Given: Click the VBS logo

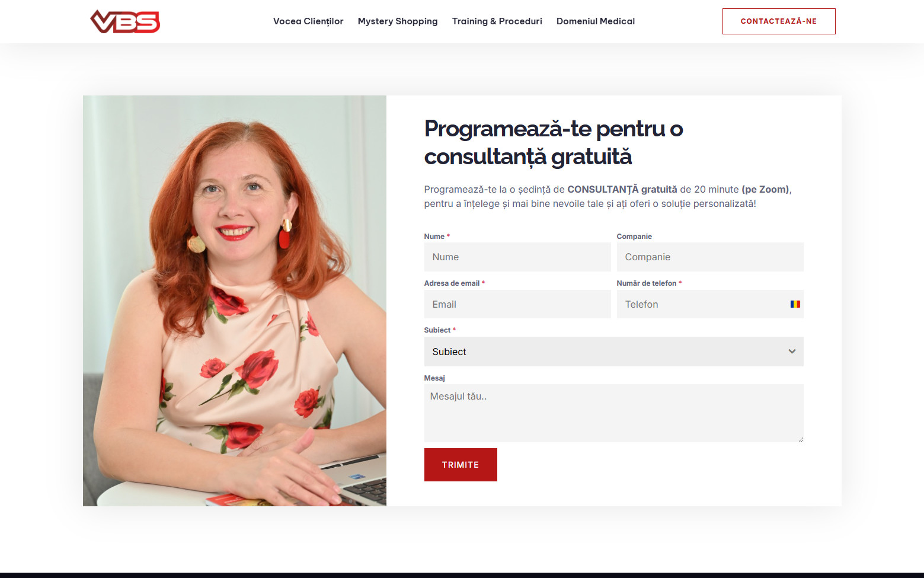Looking at the screenshot, I should [x=125, y=21].
